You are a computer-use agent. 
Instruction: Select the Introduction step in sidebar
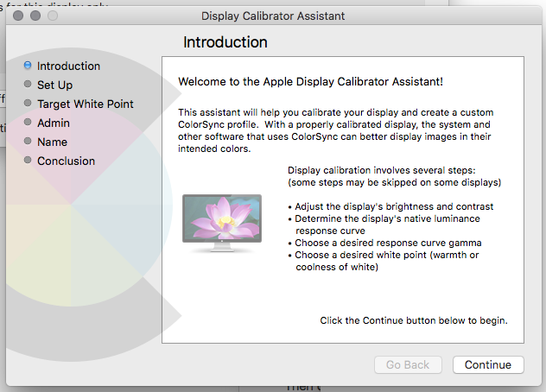tap(68, 66)
